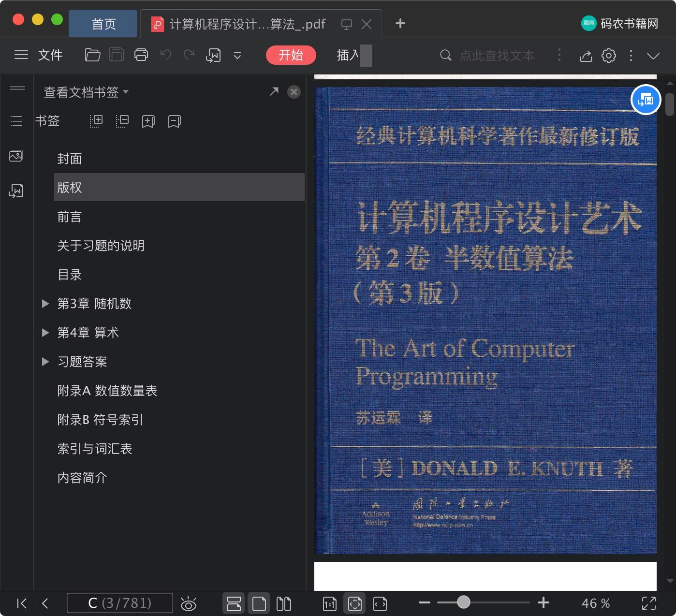676x616 pixels.
Task: Focus the 点此查找文本 search field
Action: [x=497, y=56]
